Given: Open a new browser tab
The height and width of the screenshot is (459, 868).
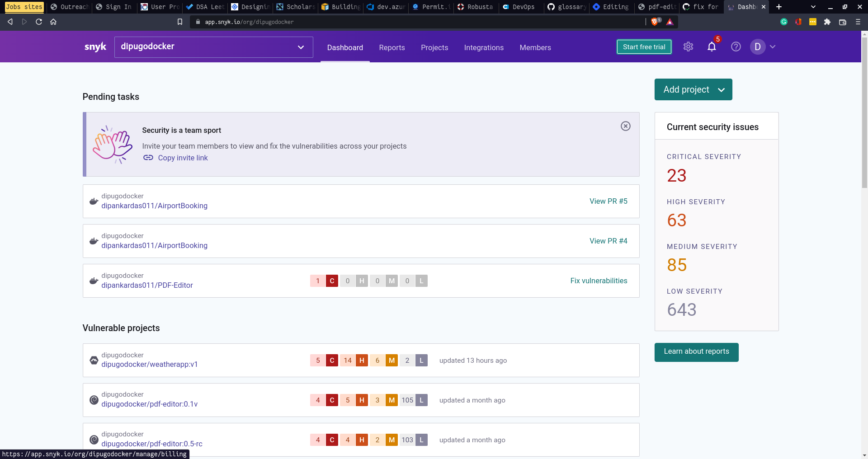Looking at the screenshot, I should 778,7.
